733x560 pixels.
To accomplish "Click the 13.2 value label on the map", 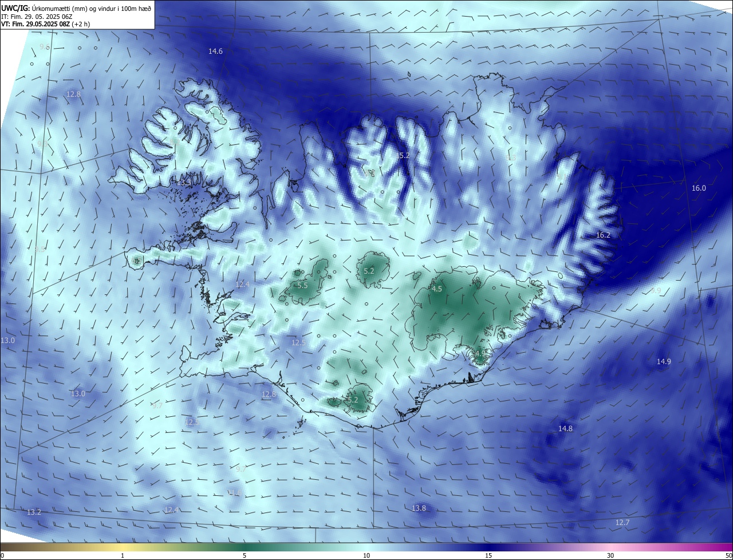I will (34, 512).
